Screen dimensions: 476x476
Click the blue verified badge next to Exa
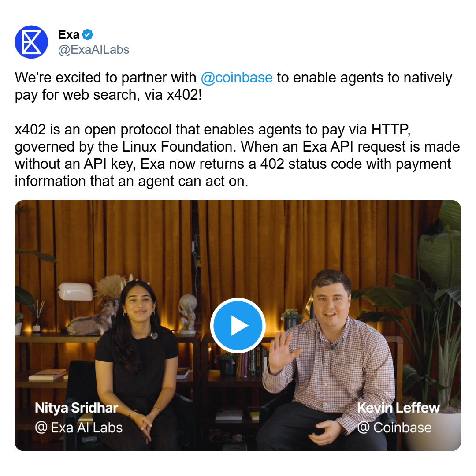click(87, 35)
